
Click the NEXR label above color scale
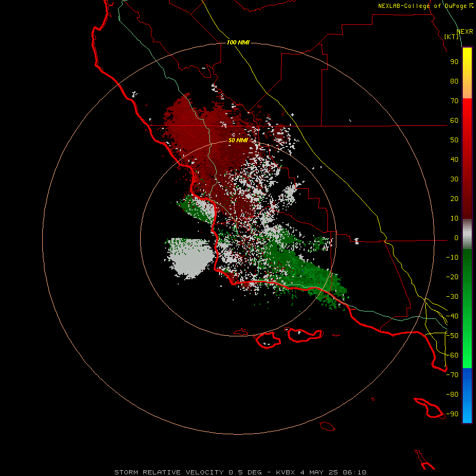465,32
